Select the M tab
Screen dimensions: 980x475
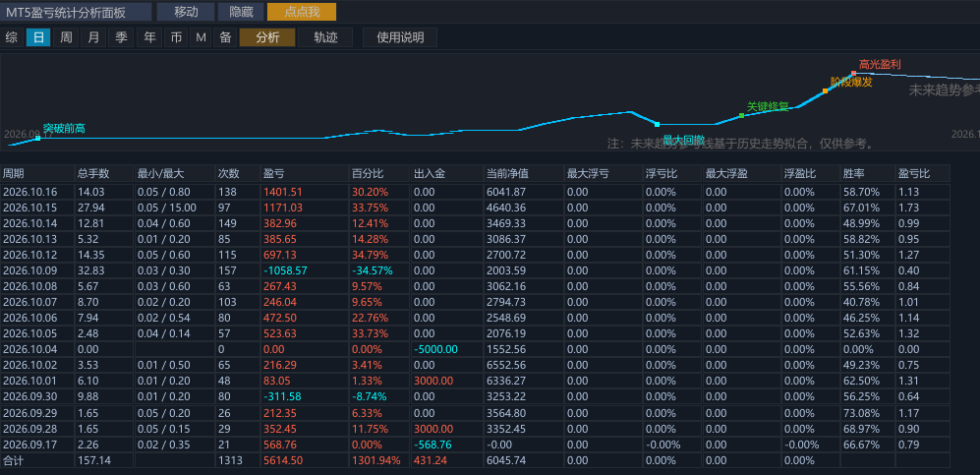click(x=201, y=37)
